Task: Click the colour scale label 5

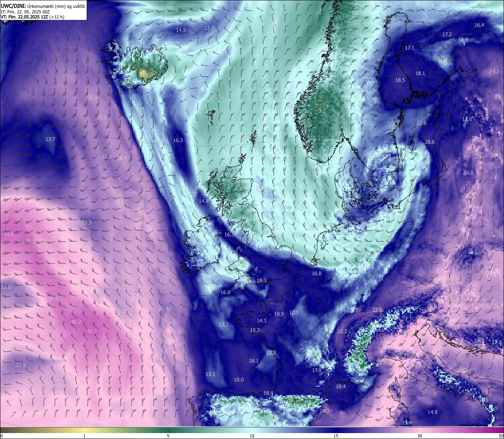Action: tap(168, 436)
